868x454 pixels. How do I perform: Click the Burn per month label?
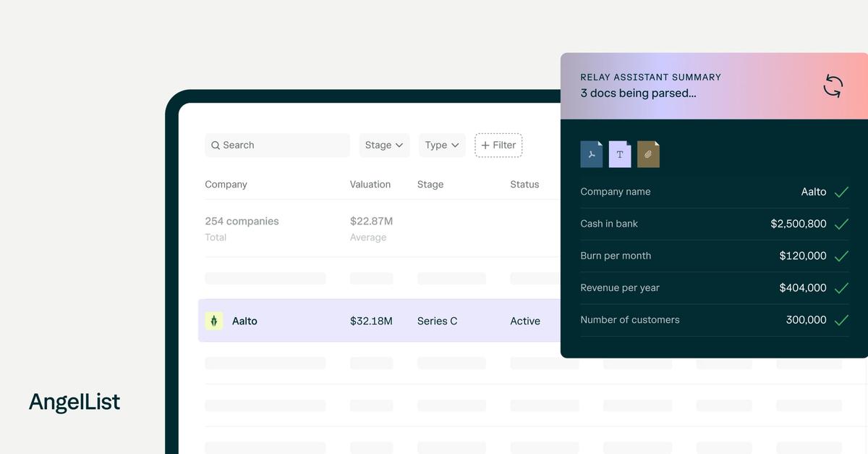coord(616,256)
